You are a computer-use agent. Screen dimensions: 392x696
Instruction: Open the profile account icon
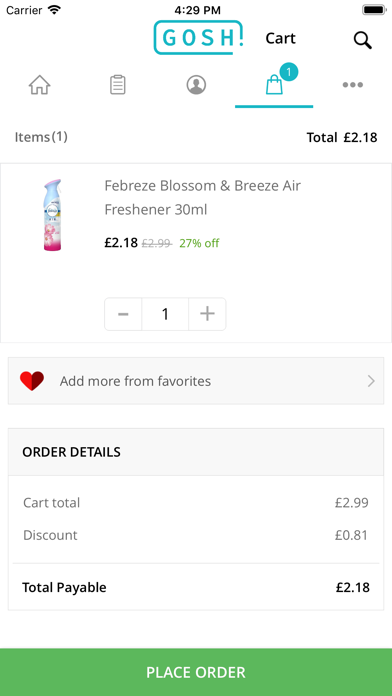click(196, 84)
